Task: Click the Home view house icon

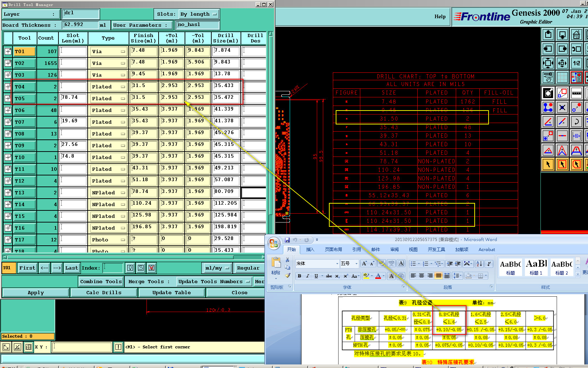Action: tap(576, 35)
